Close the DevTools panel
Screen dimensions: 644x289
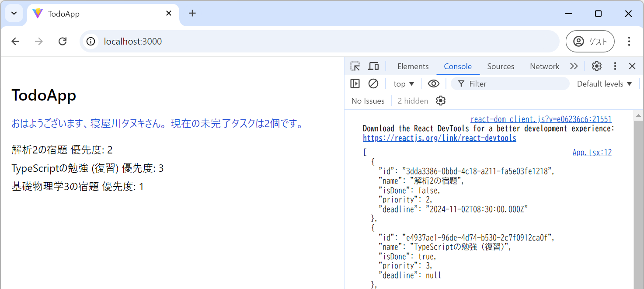point(632,66)
